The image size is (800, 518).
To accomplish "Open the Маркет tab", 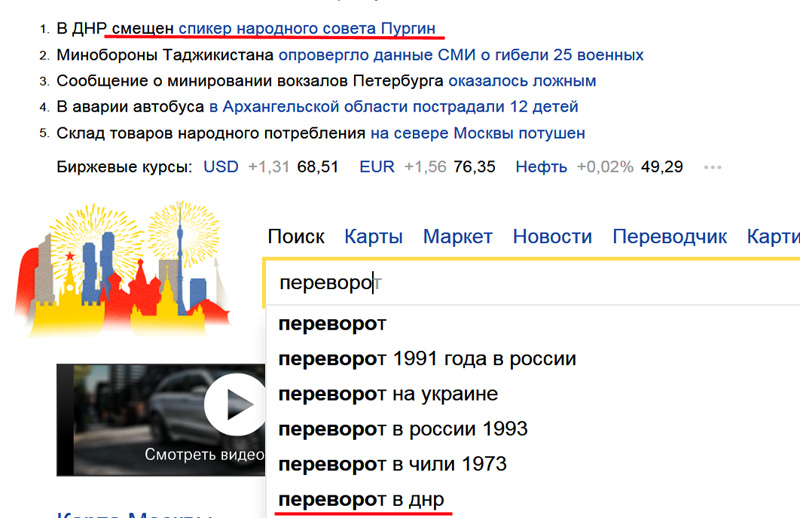I will pos(457,236).
